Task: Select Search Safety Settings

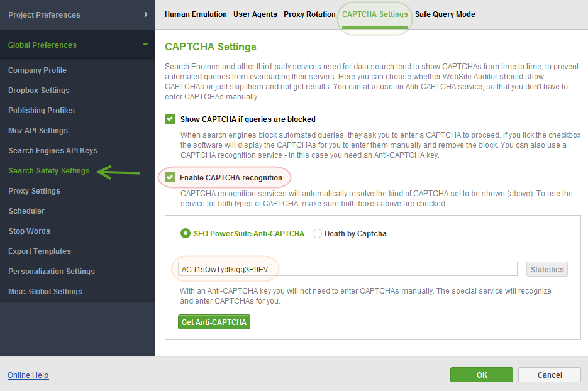Action: pos(49,171)
